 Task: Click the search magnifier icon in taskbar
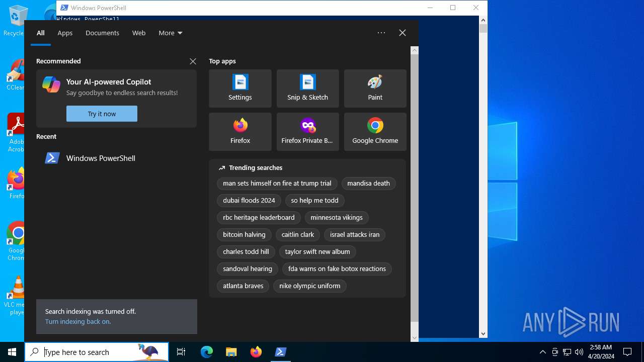pyautogui.click(x=35, y=352)
